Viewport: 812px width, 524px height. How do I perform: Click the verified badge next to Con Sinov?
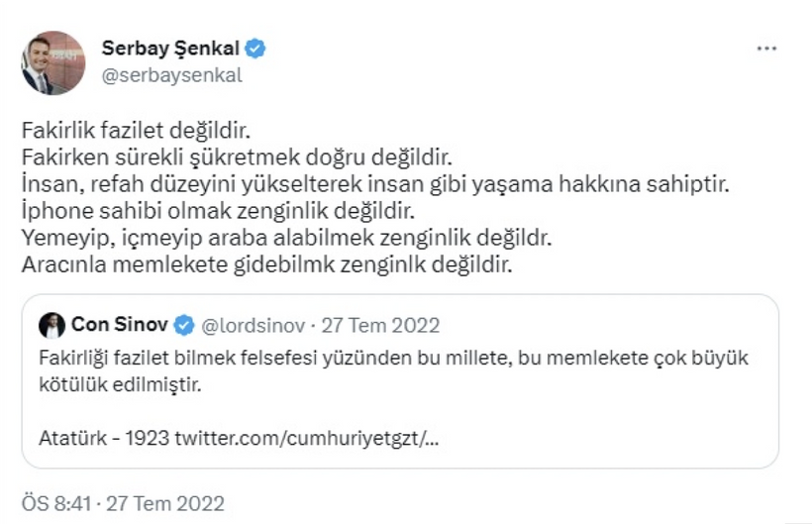click(x=184, y=325)
